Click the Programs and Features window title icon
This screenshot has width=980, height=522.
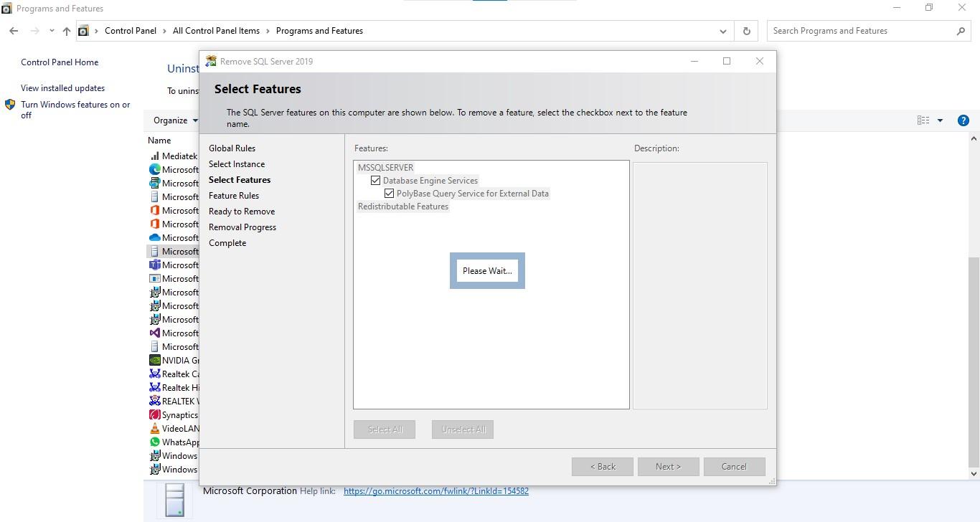tap(6, 9)
